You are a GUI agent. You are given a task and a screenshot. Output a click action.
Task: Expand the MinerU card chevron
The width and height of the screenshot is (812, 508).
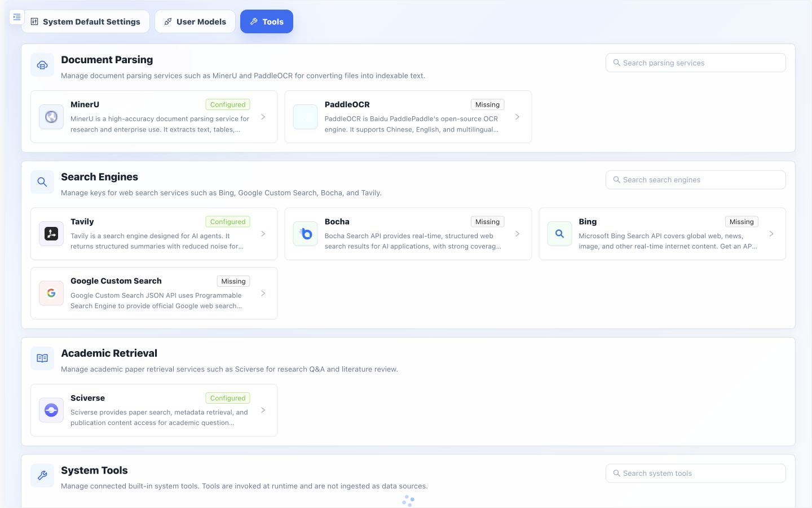tap(263, 117)
